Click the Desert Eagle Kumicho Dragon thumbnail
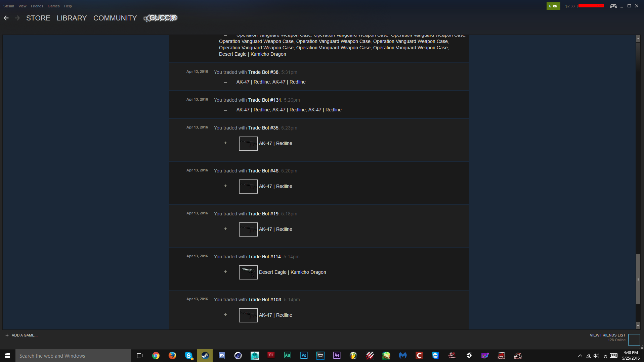The image size is (644, 362). [x=248, y=272]
